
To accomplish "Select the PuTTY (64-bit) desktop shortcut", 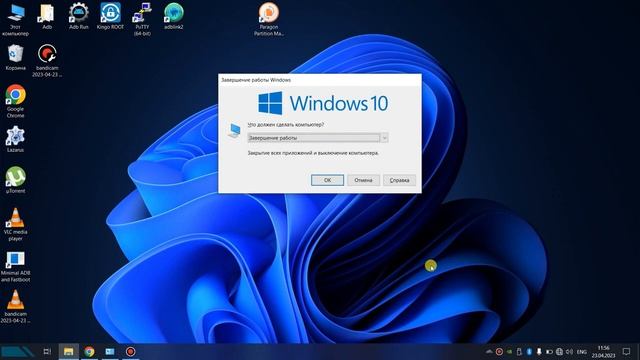I will (x=142, y=20).
